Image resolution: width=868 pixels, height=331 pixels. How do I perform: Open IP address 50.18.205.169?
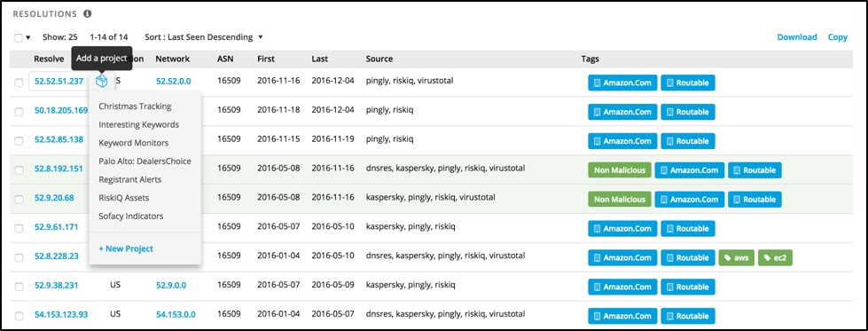click(x=61, y=110)
